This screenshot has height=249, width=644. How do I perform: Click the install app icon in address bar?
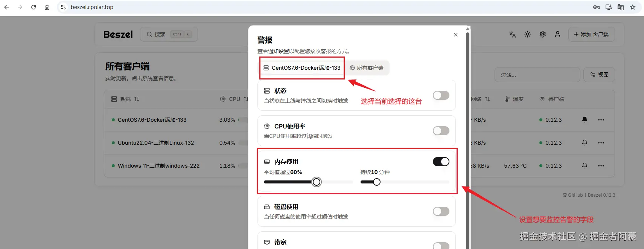click(609, 7)
